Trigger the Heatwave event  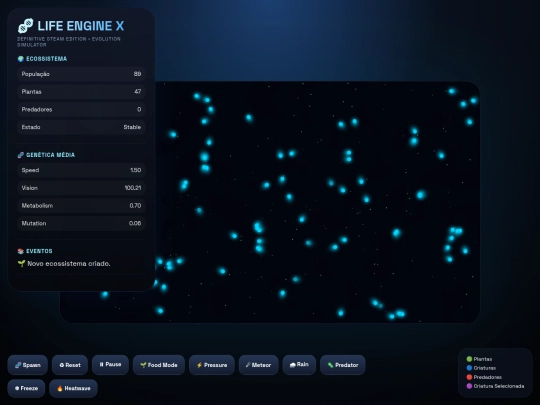73,388
